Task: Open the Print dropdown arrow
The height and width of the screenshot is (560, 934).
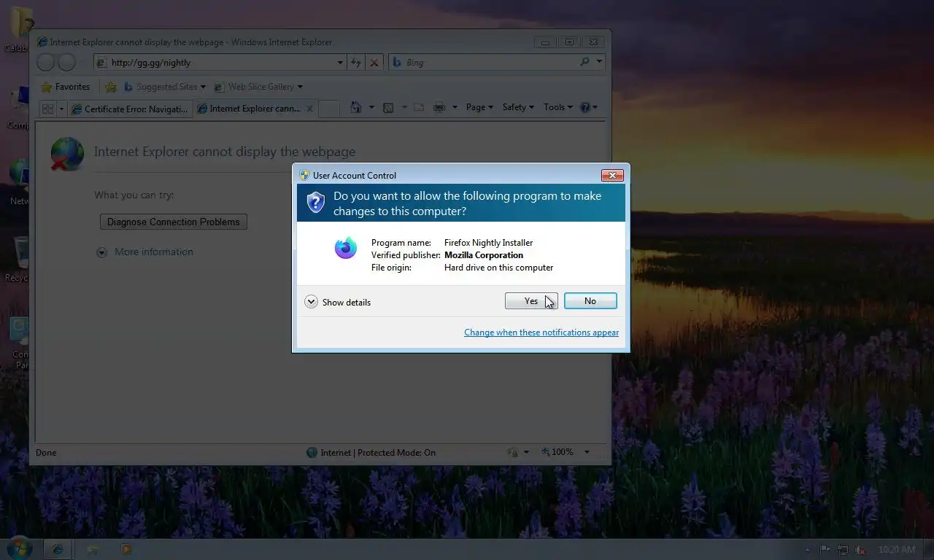Action: pyautogui.click(x=455, y=107)
